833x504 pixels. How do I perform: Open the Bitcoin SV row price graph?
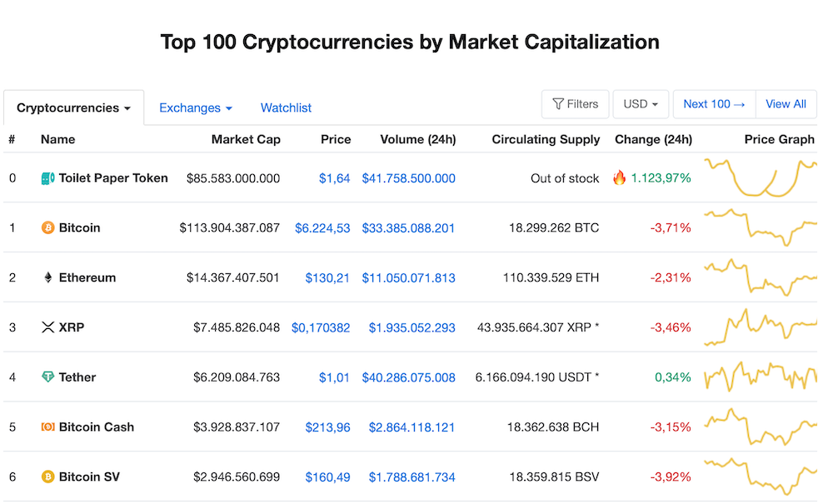pos(761,477)
